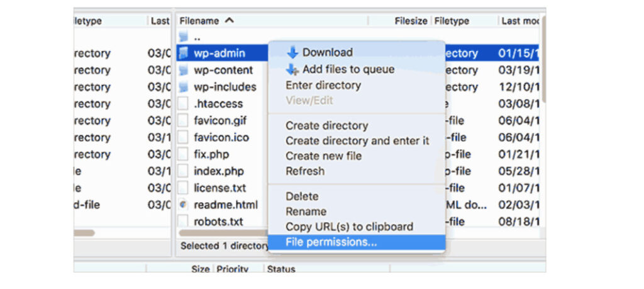
Task: Click the 08/18/1 date on robots.txt row
Action: click(x=518, y=221)
